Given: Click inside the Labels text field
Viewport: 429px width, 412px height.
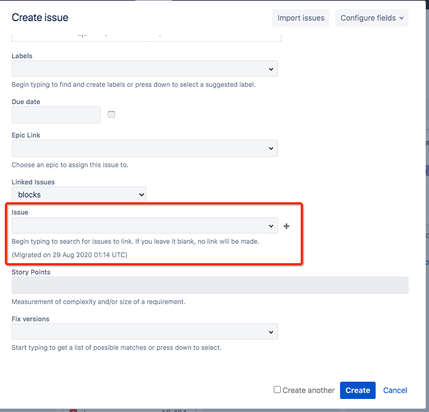Looking at the screenshot, I should (x=139, y=69).
